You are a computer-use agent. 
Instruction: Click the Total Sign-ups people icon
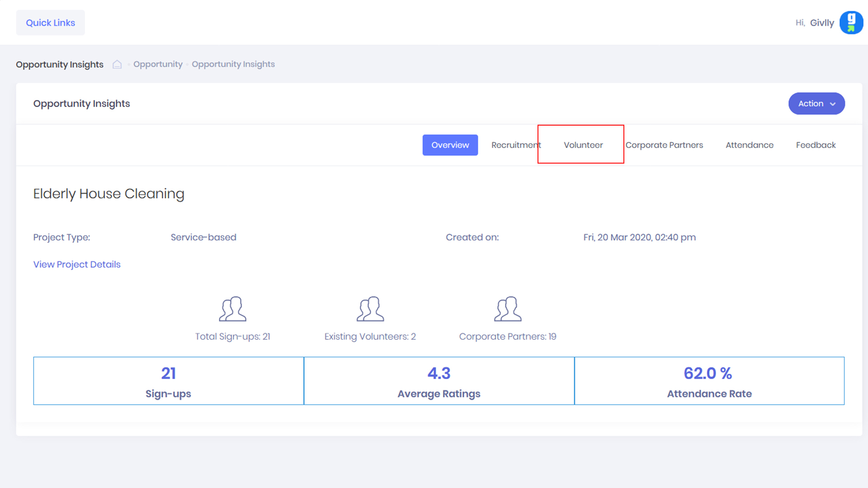pyautogui.click(x=232, y=309)
